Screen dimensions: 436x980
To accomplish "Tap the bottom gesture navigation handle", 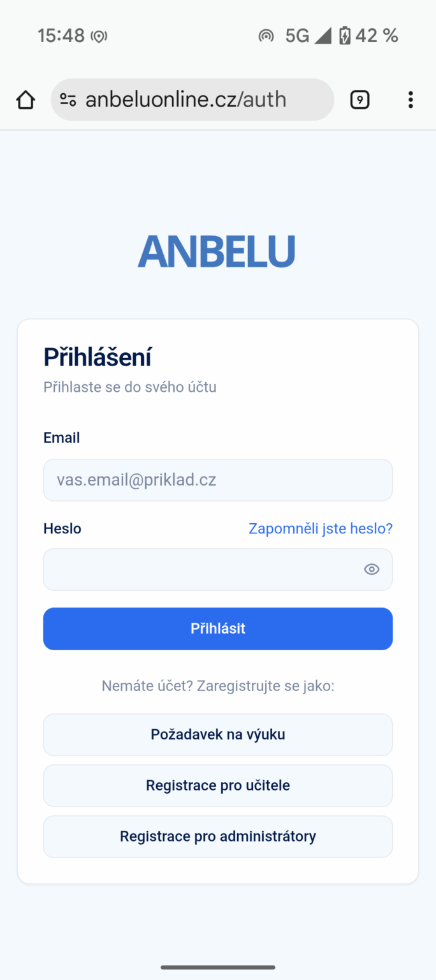I will pos(218,967).
